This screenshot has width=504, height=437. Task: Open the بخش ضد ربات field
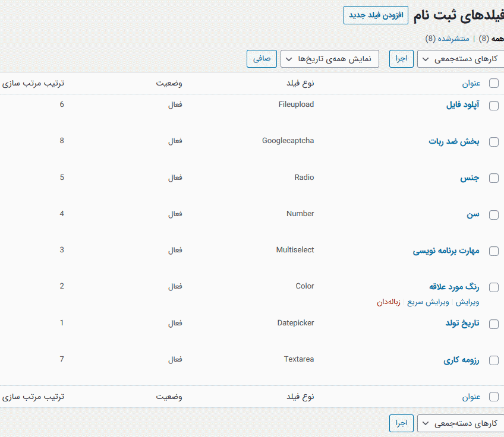tap(454, 141)
